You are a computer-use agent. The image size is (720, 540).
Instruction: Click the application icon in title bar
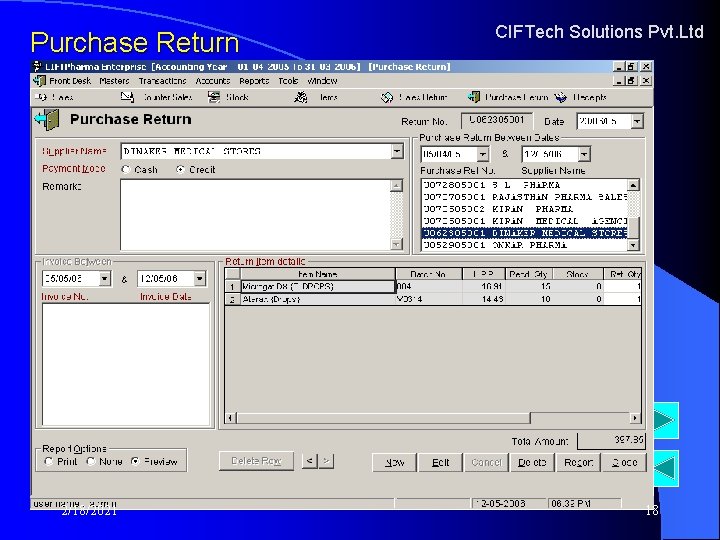(38, 67)
